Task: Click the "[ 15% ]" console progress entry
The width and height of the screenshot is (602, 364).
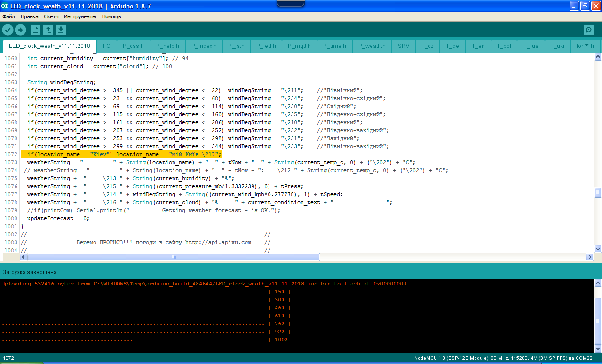Action: pyautogui.click(x=279, y=292)
